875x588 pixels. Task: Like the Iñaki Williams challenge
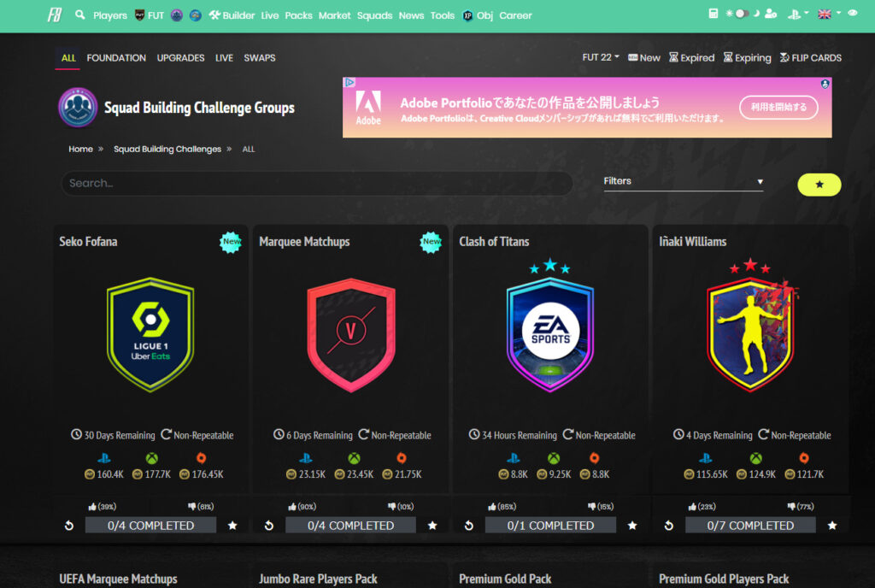tap(702, 507)
